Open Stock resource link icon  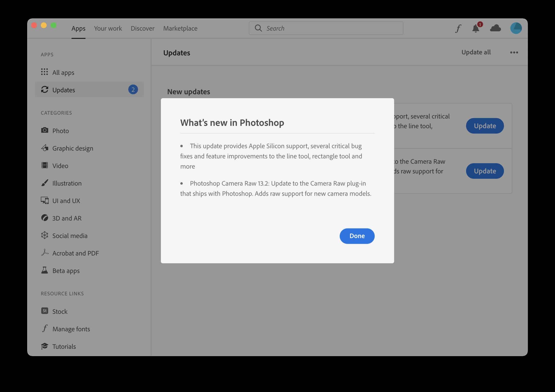(x=44, y=311)
